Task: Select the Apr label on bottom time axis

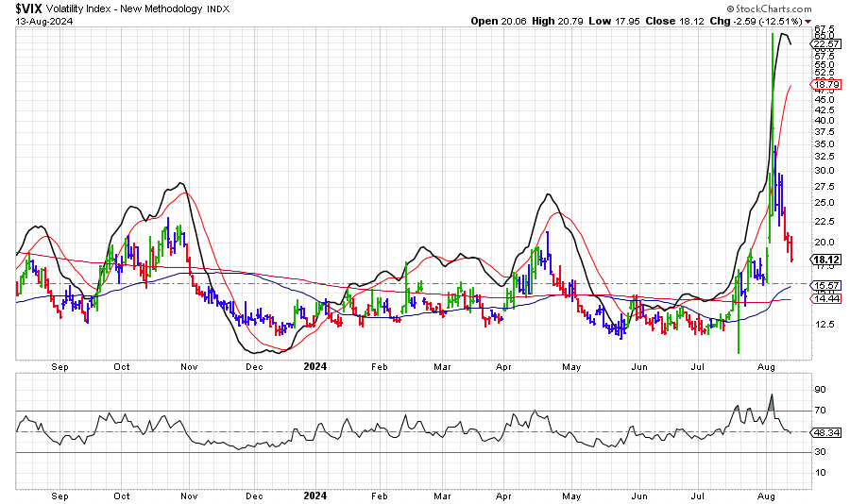Action: 503,494
